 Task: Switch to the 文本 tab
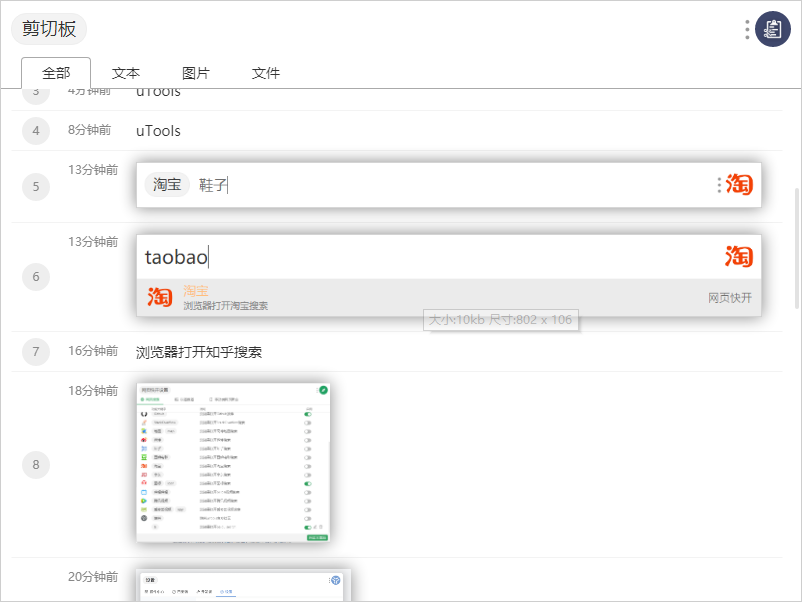126,73
